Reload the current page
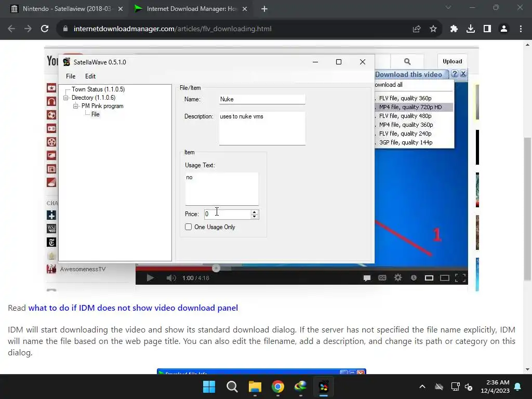532x399 pixels. pos(45,29)
